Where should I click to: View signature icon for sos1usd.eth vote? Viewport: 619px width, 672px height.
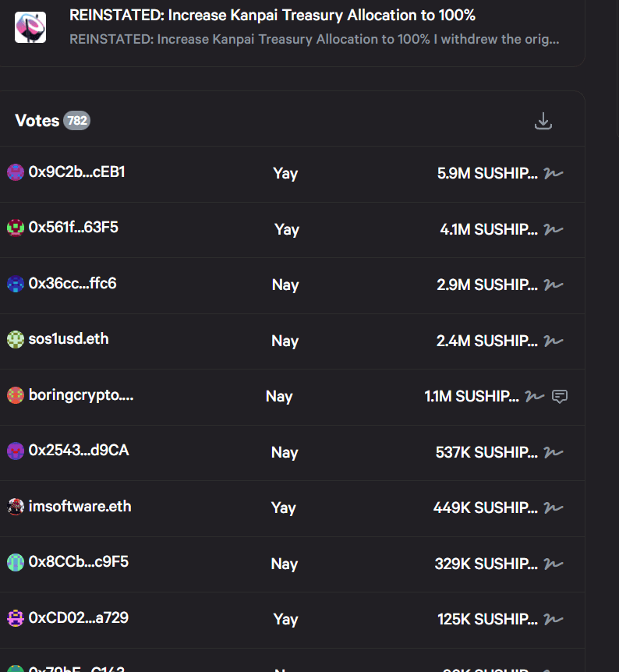554,341
